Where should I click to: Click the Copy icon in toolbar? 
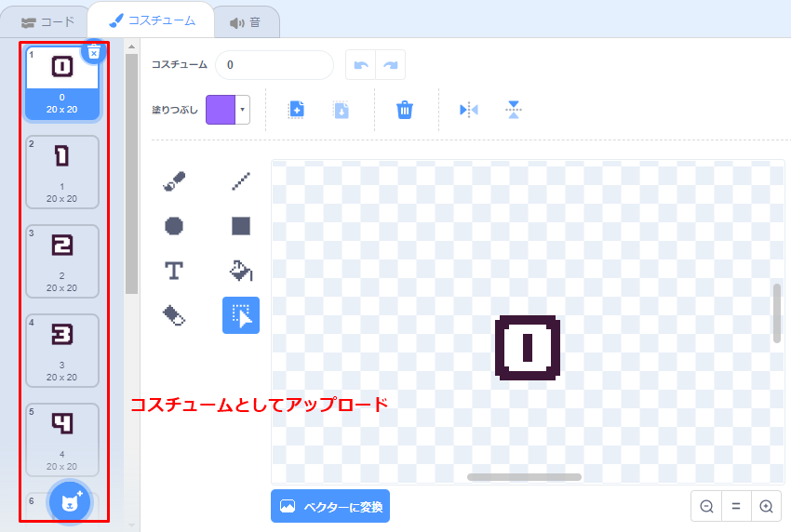coord(297,110)
